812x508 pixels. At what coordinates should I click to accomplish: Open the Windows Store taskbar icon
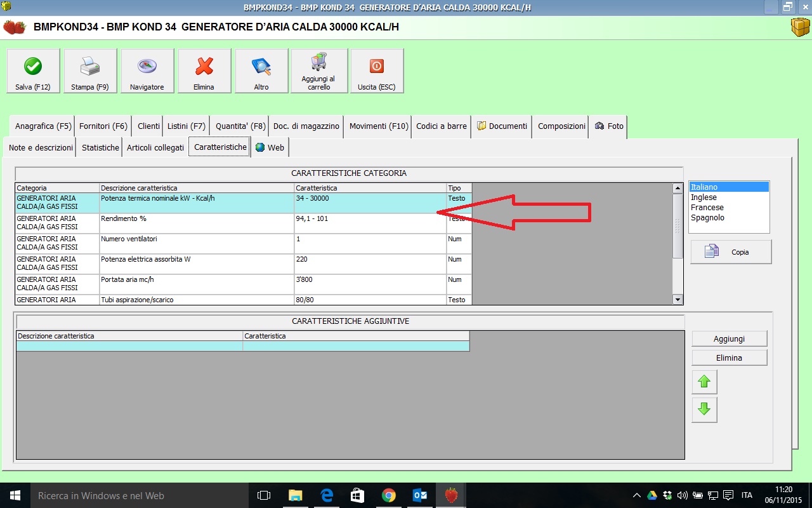358,495
